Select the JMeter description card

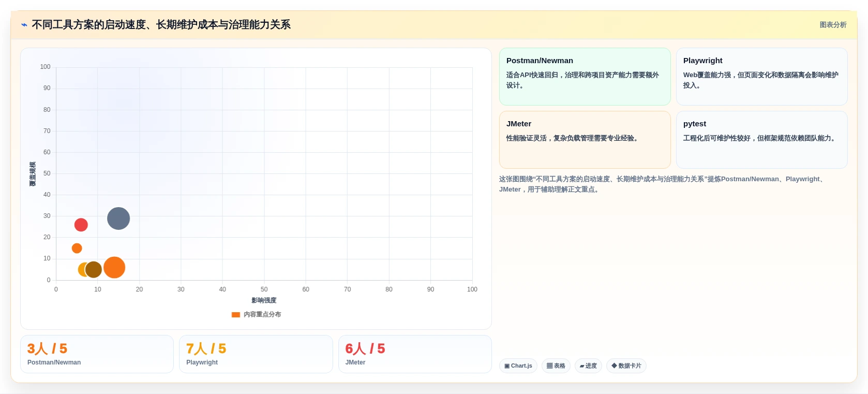coord(585,140)
